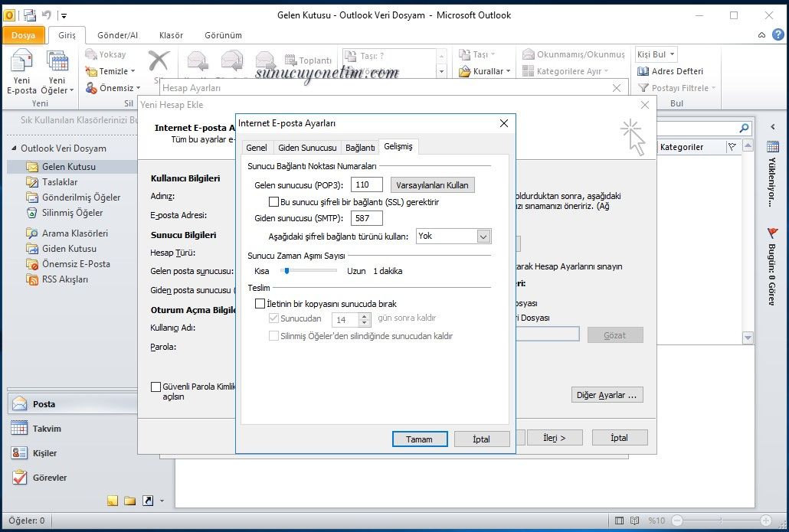
Task: Select Arama Klasörleri folder
Action: click(75, 233)
